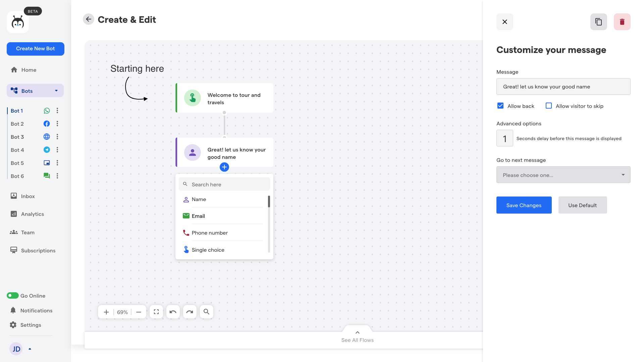
Task: Open the three-dot menu for Bot 1
Action: [x=57, y=111]
